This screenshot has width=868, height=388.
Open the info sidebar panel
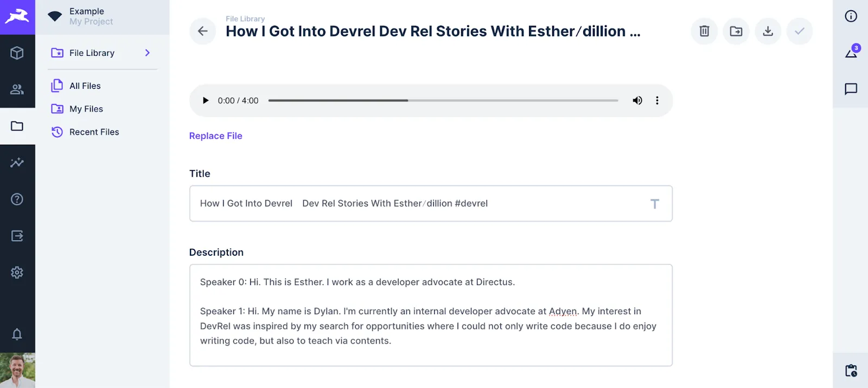(851, 16)
